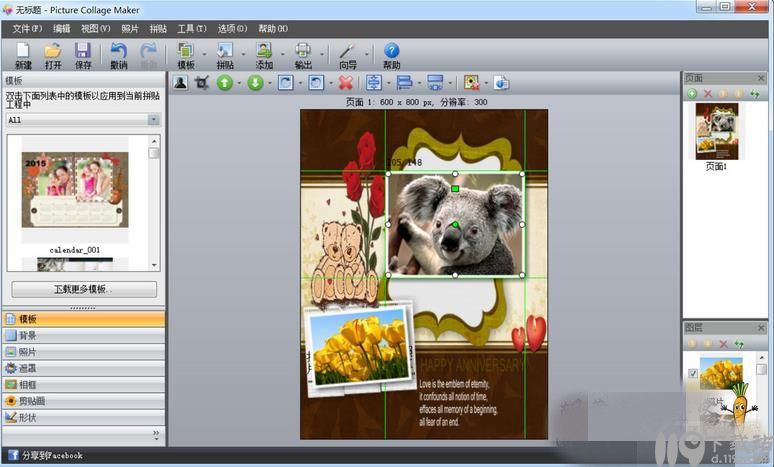
Task: Select the Background (背景) sidebar tab
Action: (x=84, y=336)
